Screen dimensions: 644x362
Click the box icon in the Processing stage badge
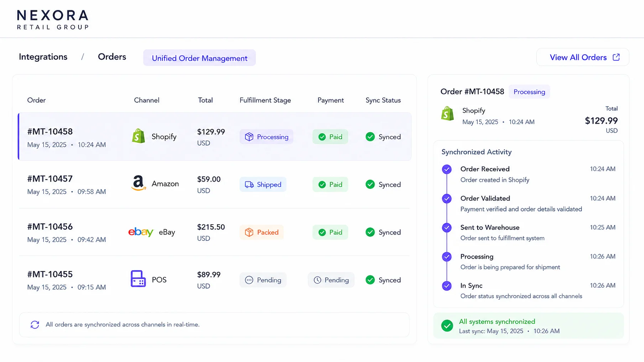[x=249, y=137]
